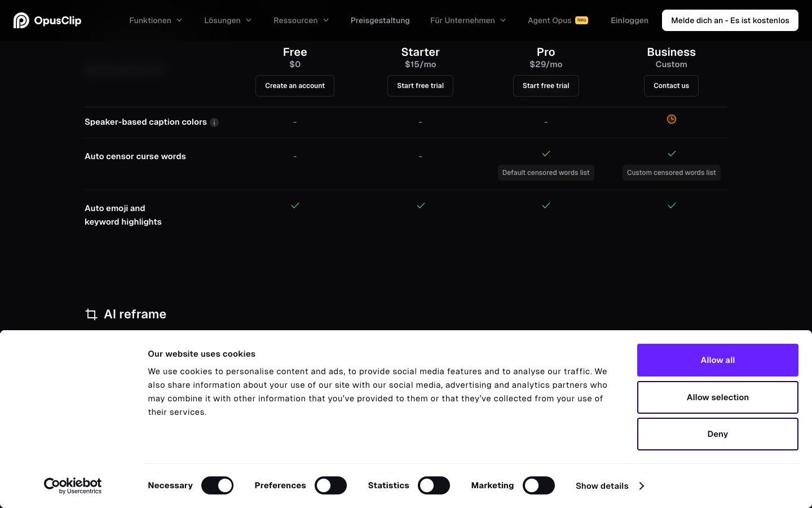Click the Free plan checkmark for Auto emoji

(x=295, y=205)
